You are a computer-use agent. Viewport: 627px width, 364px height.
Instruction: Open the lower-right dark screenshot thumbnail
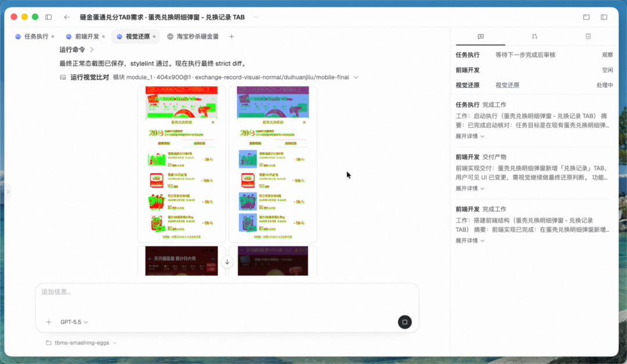pos(273,261)
